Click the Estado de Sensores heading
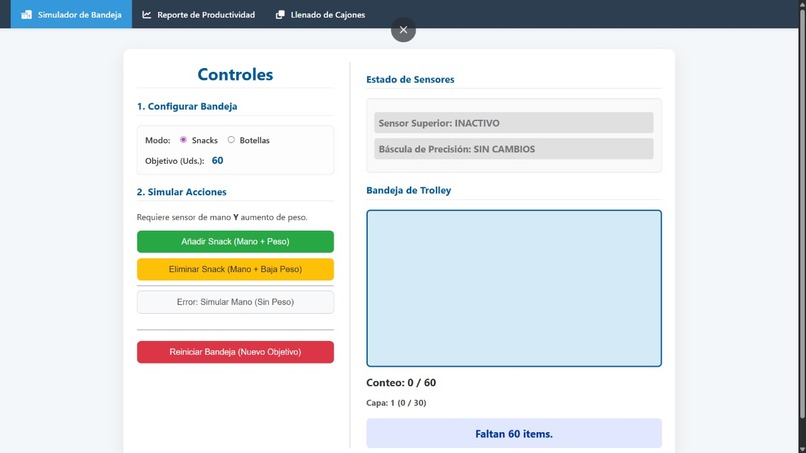This screenshot has height=453, width=806. pos(410,79)
